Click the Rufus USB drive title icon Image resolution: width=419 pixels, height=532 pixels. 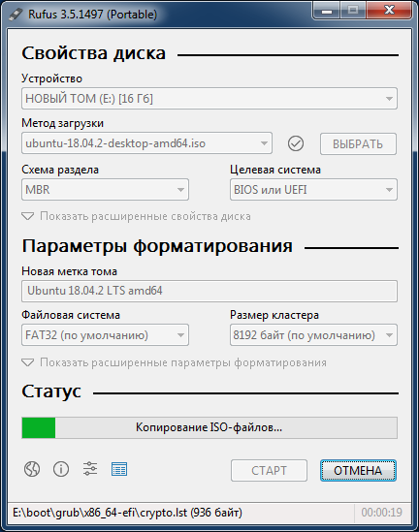click(16, 15)
